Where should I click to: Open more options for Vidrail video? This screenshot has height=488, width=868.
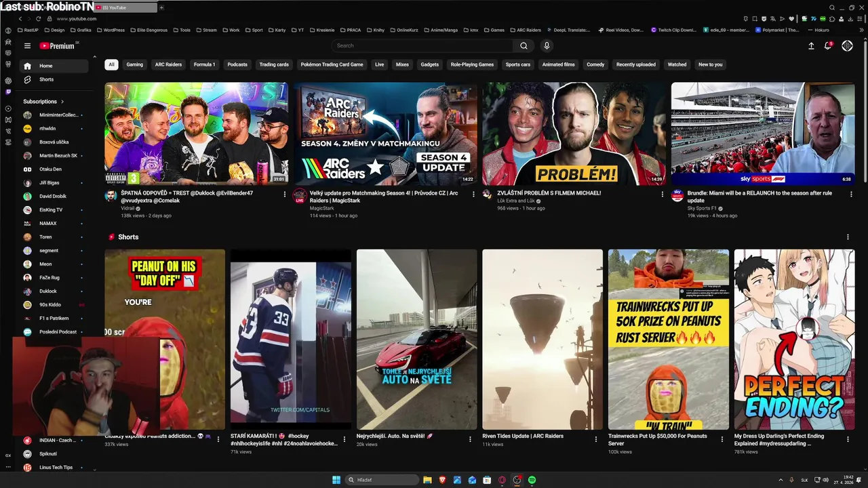point(285,194)
